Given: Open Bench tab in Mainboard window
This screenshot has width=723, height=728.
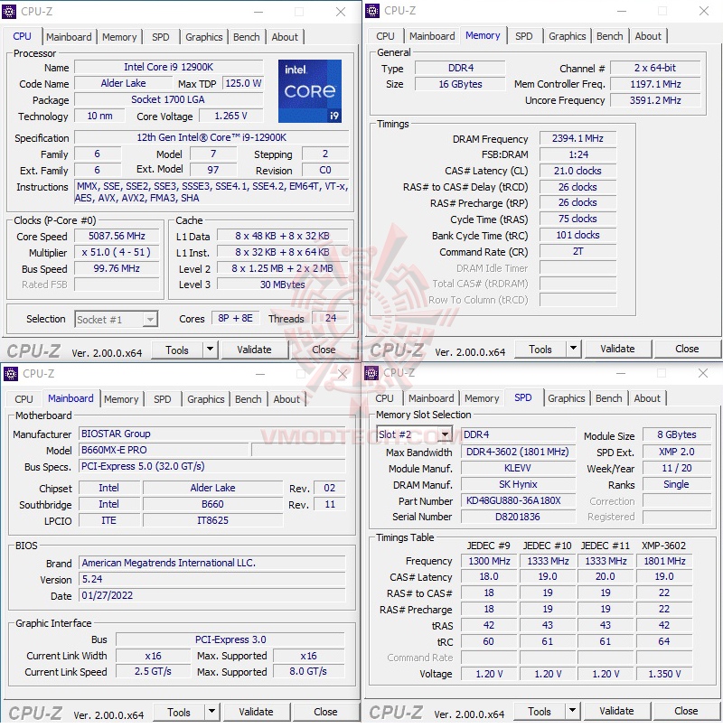Looking at the screenshot, I should coord(249,399).
